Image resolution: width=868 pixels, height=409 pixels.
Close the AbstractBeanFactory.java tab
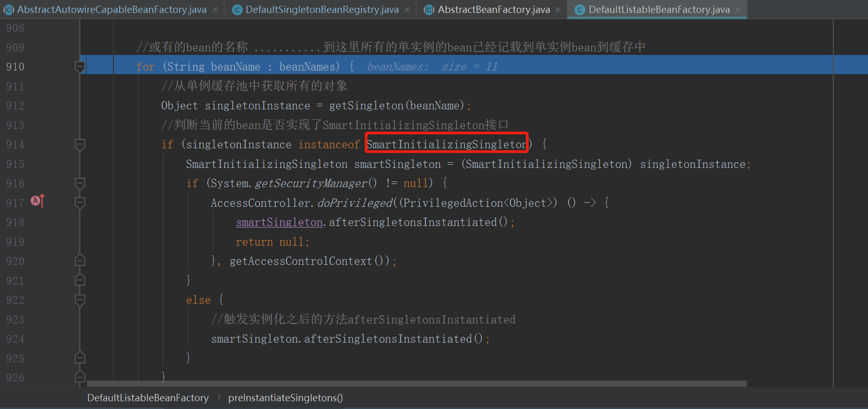[558, 10]
